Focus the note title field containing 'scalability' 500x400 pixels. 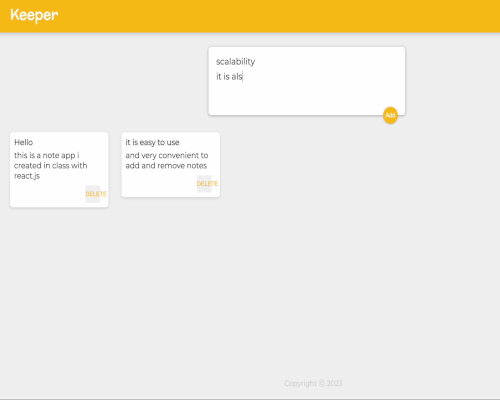coord(307,62)
